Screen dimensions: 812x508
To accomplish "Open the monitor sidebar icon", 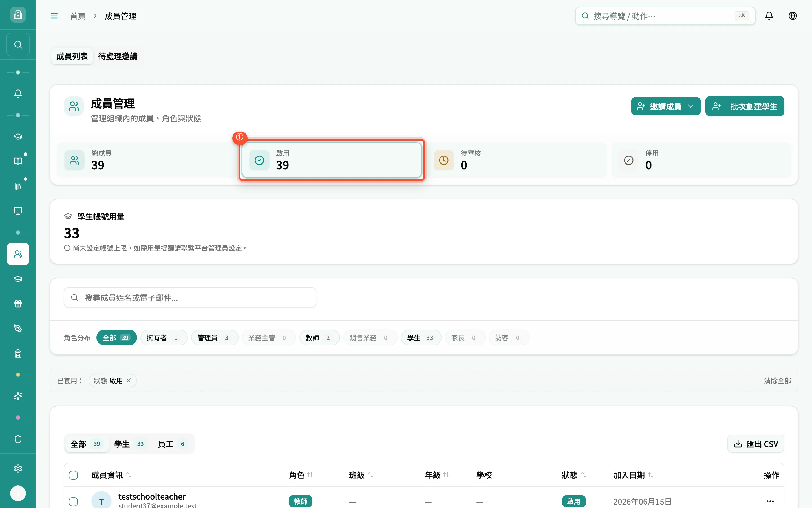I will coord(18,211).
